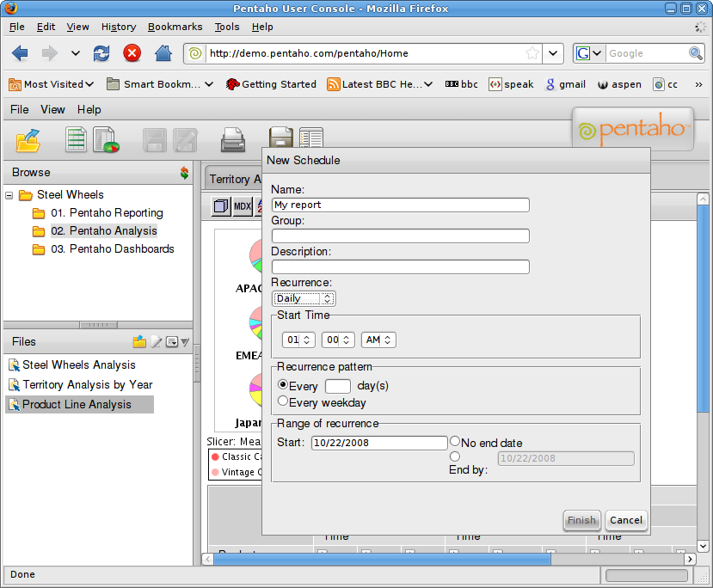Open the Latest BBC Headlines feed
Image resolution: width=713 pixels, height=588 pixels.
379,84
